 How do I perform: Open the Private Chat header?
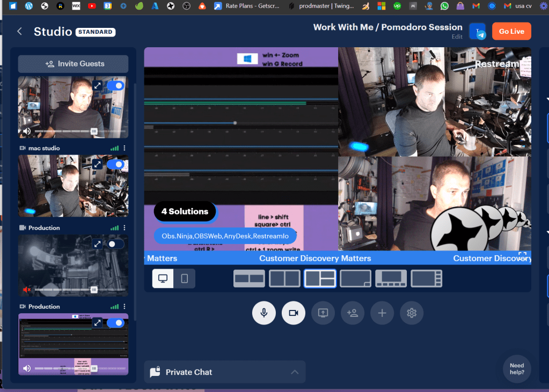pos(225,372)
